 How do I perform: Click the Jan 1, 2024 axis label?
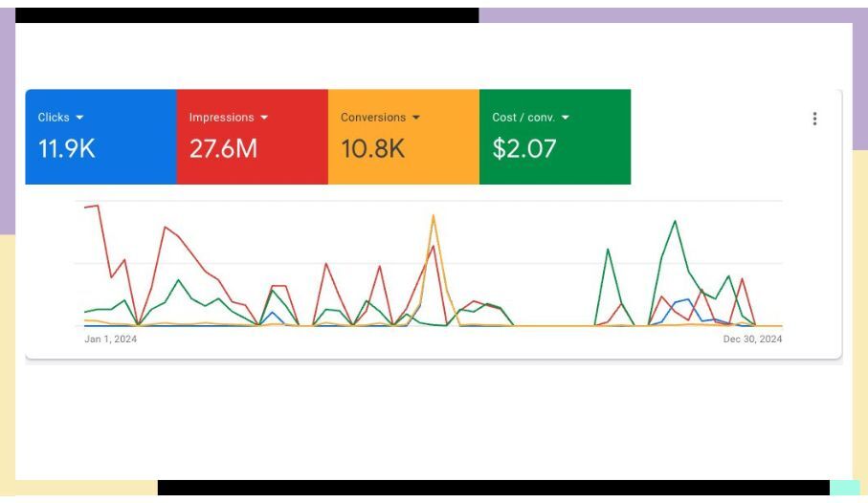tap(110, 339)
